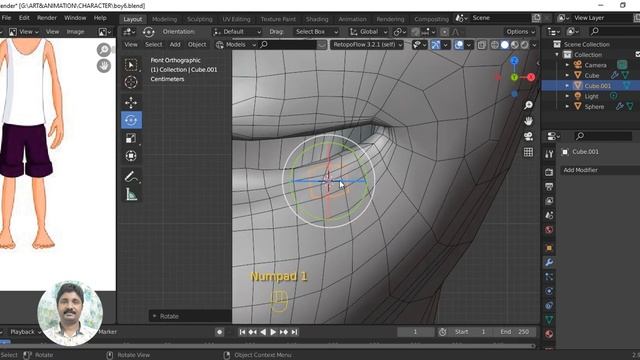Open the Window menu
640x360 pixels.
click(75, 18)
